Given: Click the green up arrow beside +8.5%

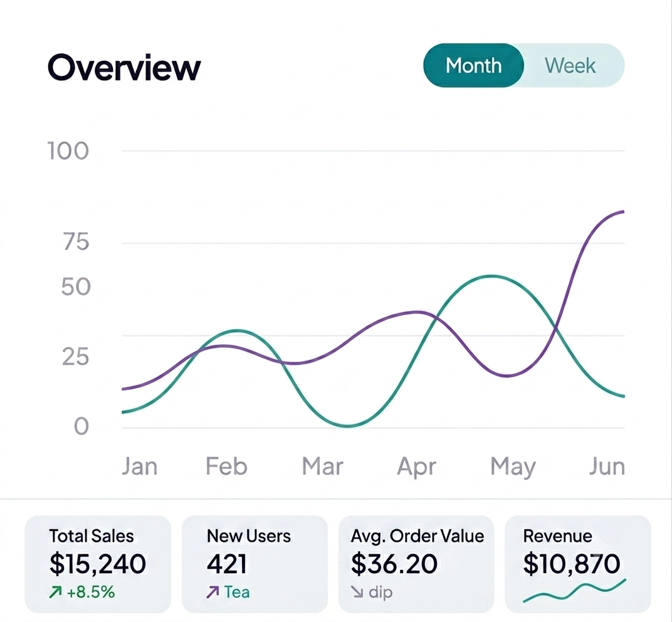Looking at the screenshot, I should pyautogui.click(x=55, y=593).
